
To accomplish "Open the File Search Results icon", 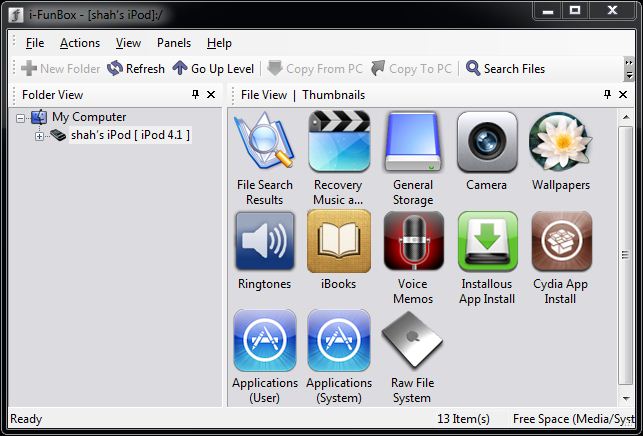I will [x=264, y=142].
